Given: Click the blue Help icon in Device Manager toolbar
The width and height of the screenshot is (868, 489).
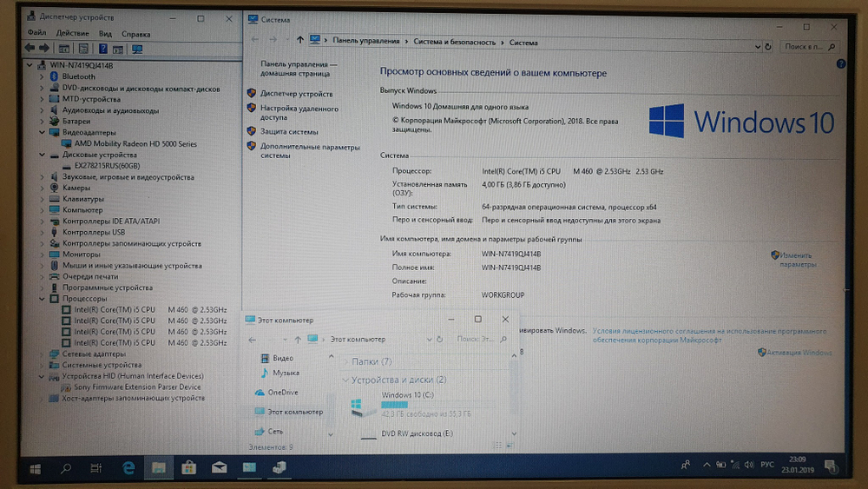Looking at the screenshot, I should pyautogui.click(x=103, y=49).
